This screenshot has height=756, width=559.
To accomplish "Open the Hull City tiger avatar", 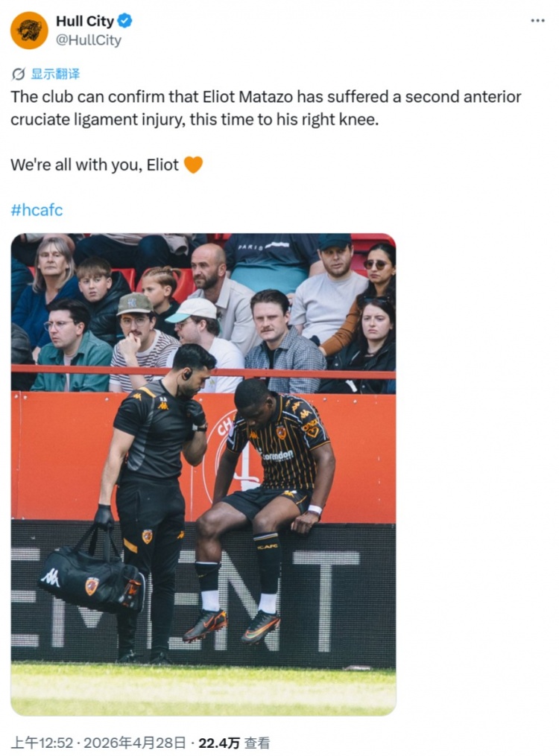I will coord(29,31).
